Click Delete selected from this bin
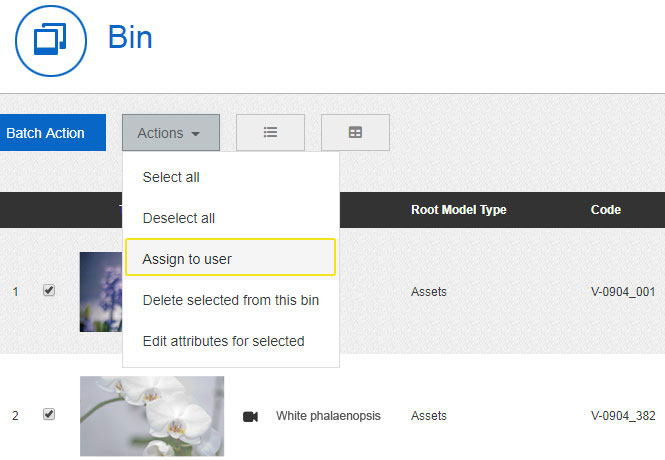 (x=231, y=300)
